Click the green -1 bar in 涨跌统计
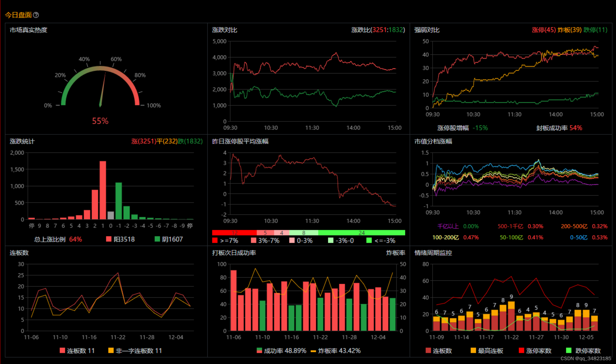 (x=119, y=201)
